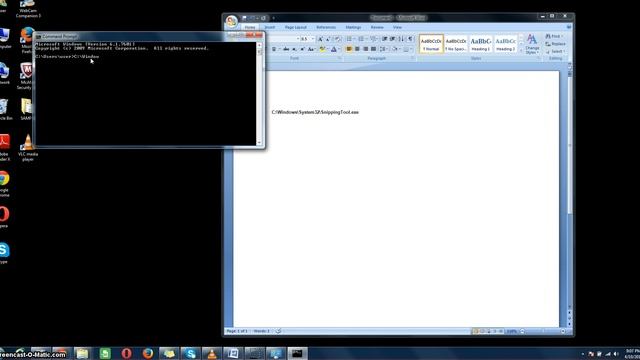Viewport: 640px width, 360px height.
Task: Decrease paragraph indent
Action: point(384,39)
